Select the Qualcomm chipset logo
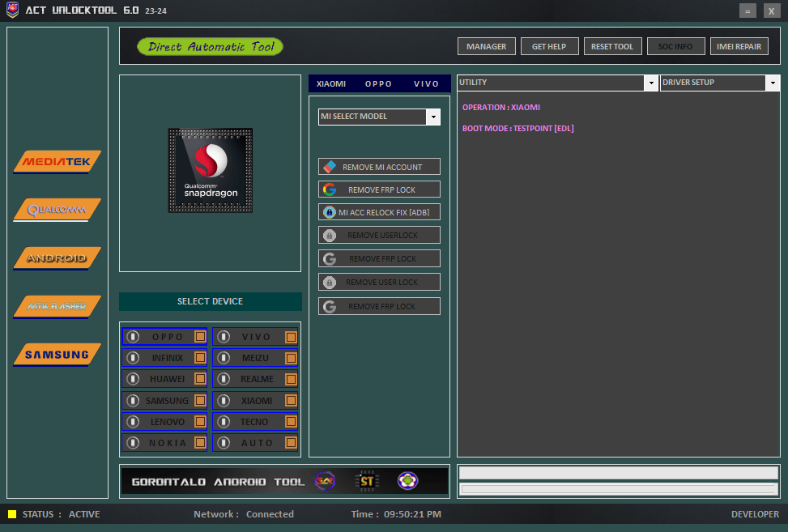 coord(57,211)
